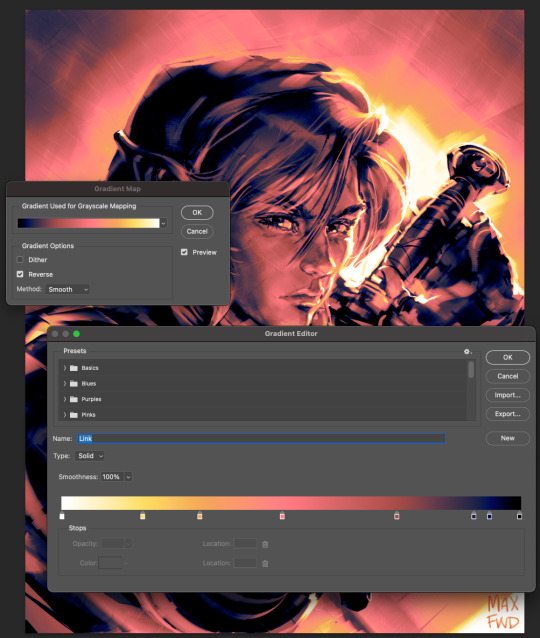Click OK in the Gradient Map dialog

tap(197, 212)
